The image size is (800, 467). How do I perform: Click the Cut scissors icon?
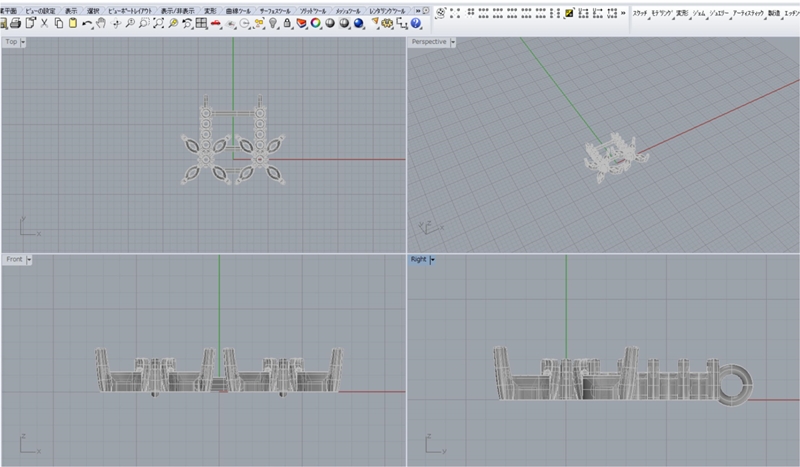44,23
